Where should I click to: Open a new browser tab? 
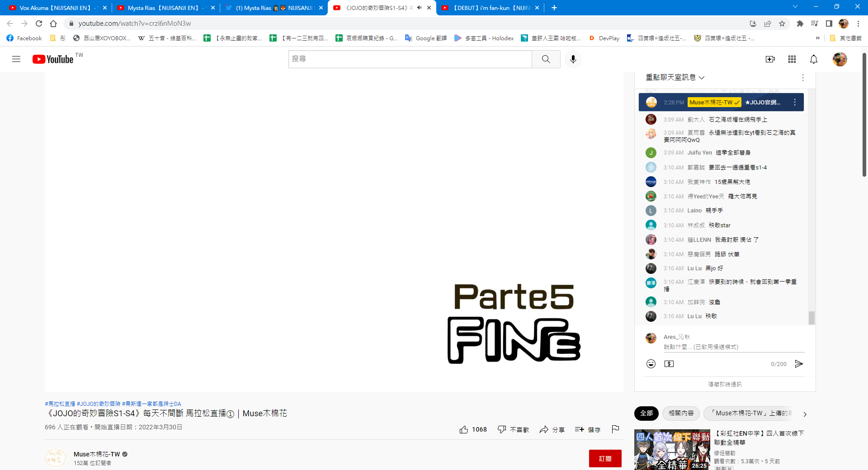(554, 8)
